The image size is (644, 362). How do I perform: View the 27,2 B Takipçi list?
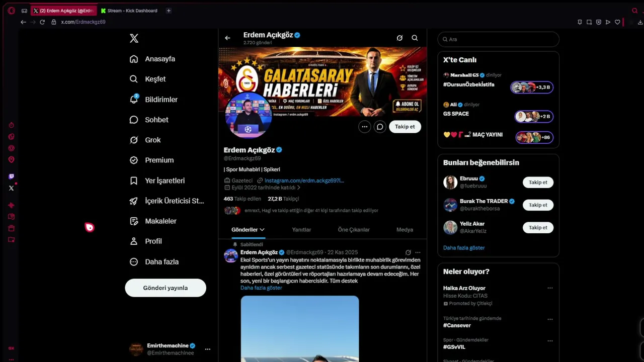pos(283,199)
